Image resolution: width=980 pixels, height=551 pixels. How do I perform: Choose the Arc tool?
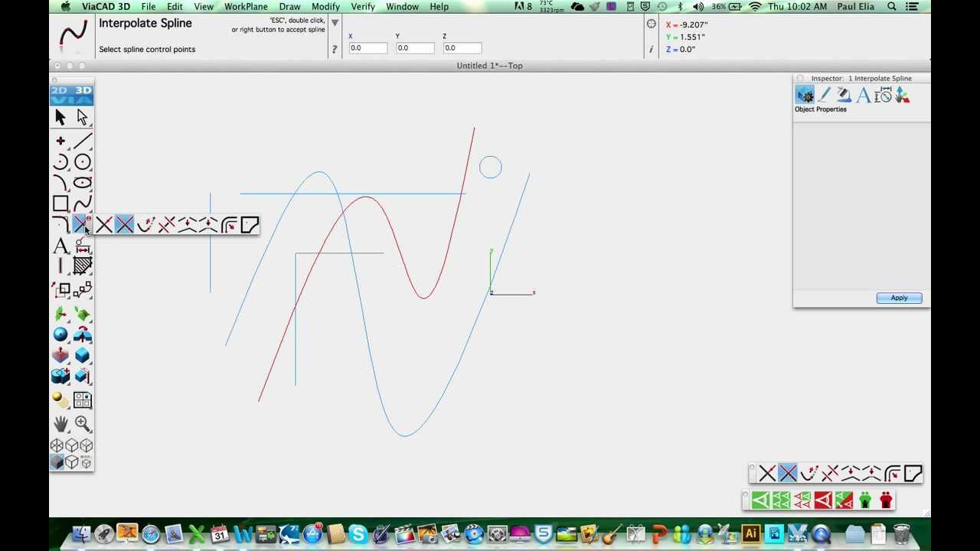60,161
